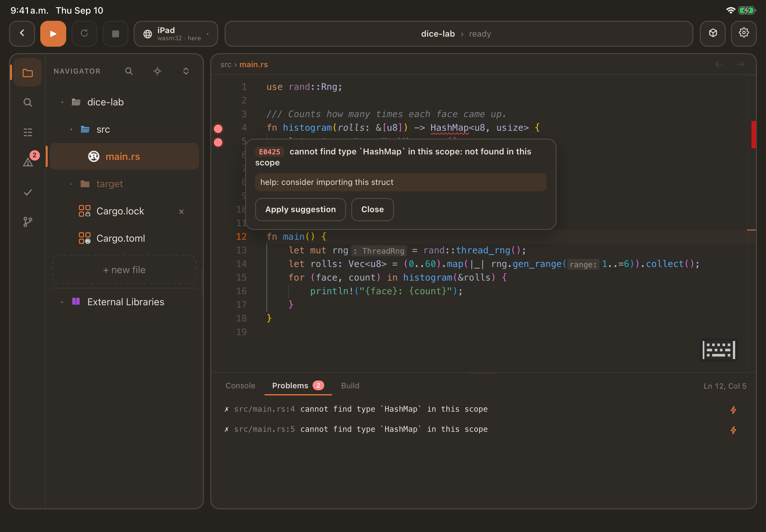The height and width of the screenshot is (532, 766).
Task: Click the editor navigate forward arrow
Action: coord(740,64)
